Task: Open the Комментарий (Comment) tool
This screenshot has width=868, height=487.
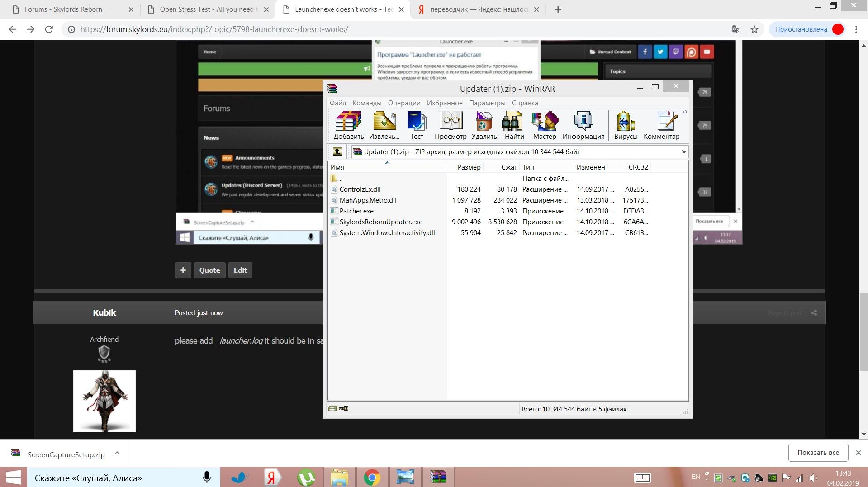Action: click(x=661, y=125)
